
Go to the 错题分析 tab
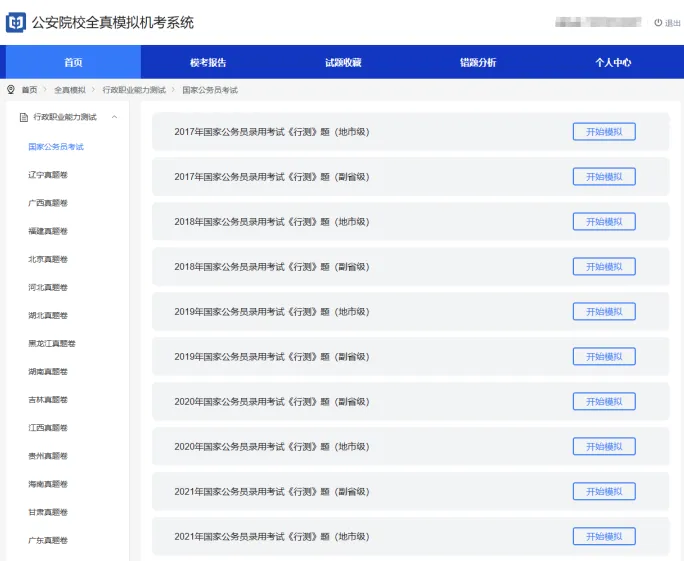coord(478,62)
